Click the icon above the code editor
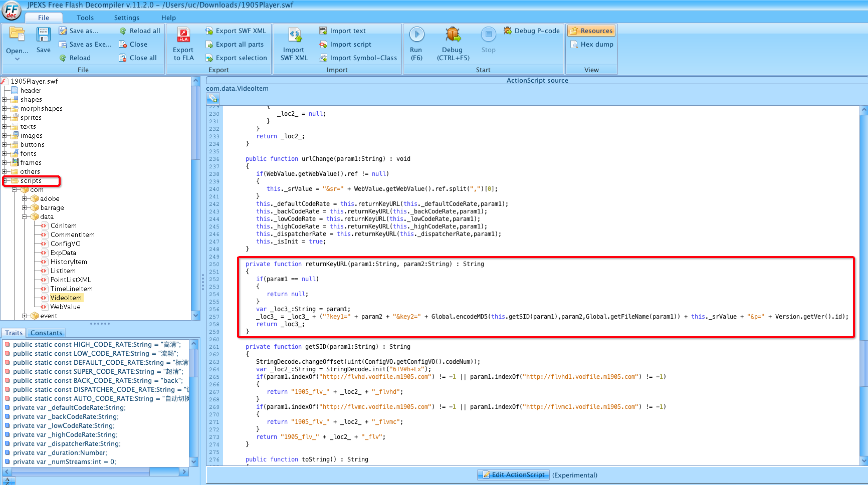The image size is (868, 485). tap(213, 98)
